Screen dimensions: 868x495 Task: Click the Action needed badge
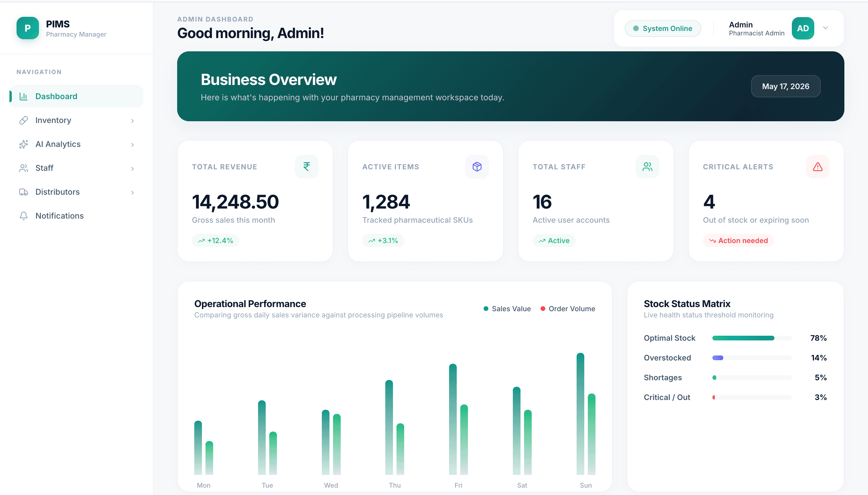[x=738, y=240]
